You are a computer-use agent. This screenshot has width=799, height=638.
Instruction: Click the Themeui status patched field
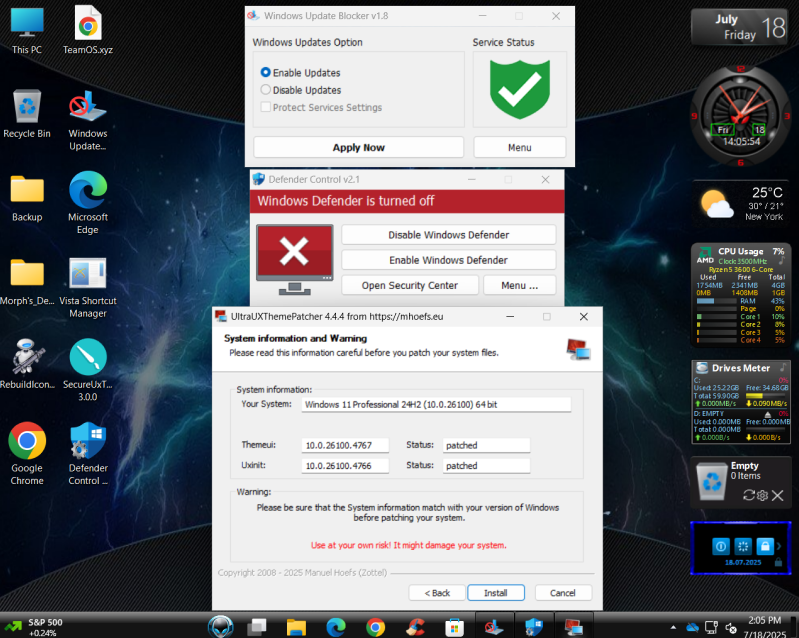pos(486,445)
